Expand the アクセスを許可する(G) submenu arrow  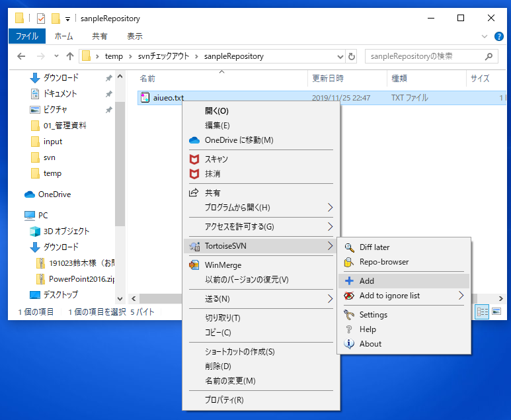330,227
